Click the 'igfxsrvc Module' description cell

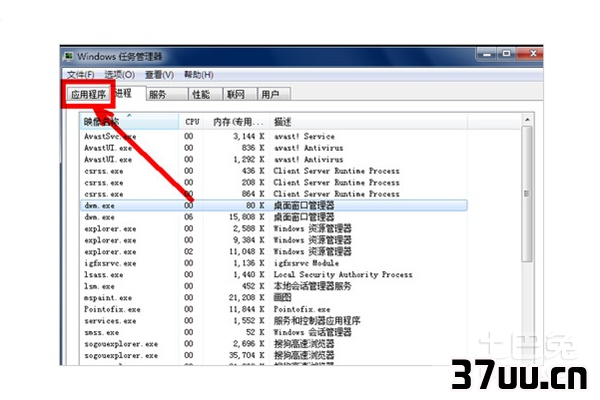[x=306, y=263]
